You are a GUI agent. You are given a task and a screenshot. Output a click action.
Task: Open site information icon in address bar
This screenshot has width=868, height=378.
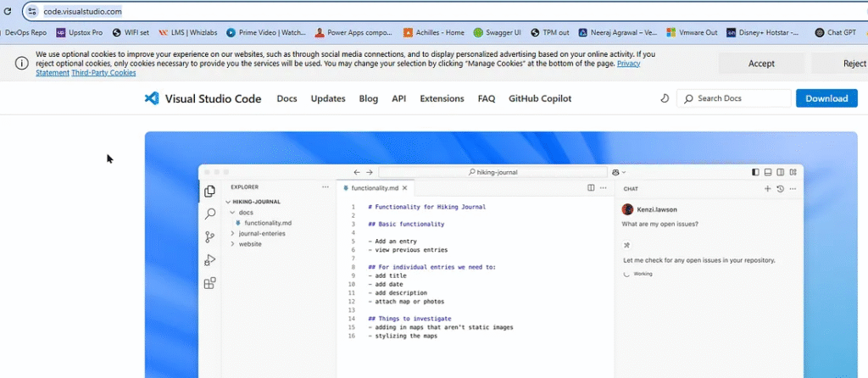[x=32, y=11]
